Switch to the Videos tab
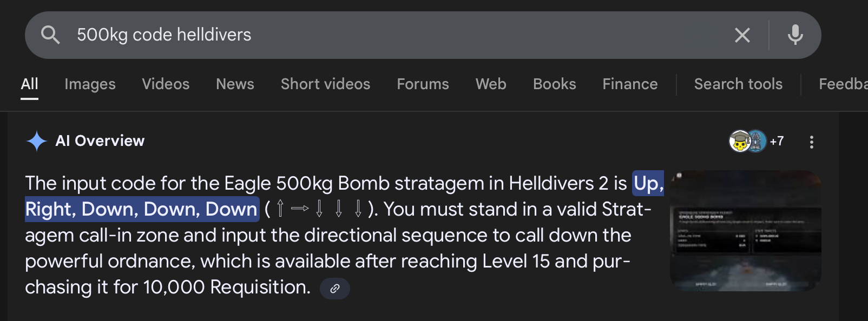868x321 pixels. (166, 84)
